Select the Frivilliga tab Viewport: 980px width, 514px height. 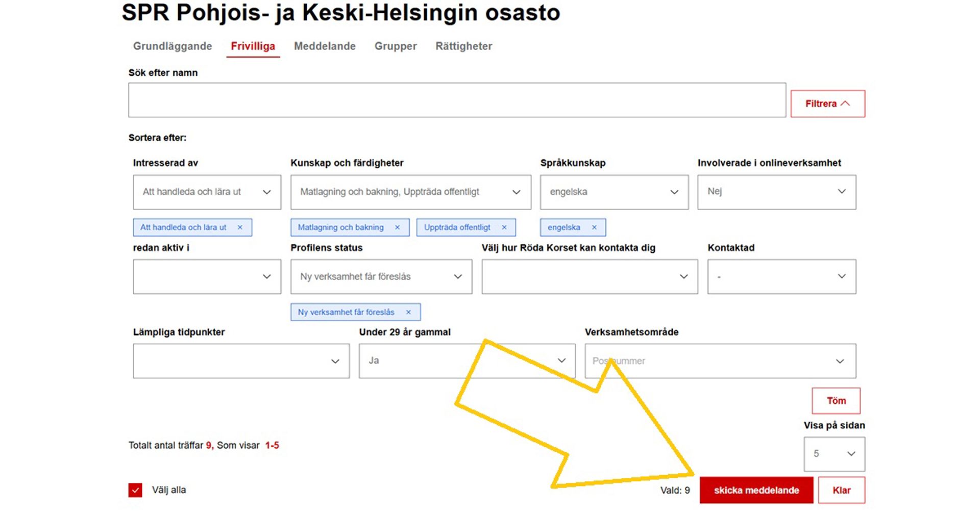click(x=253, y=46)
